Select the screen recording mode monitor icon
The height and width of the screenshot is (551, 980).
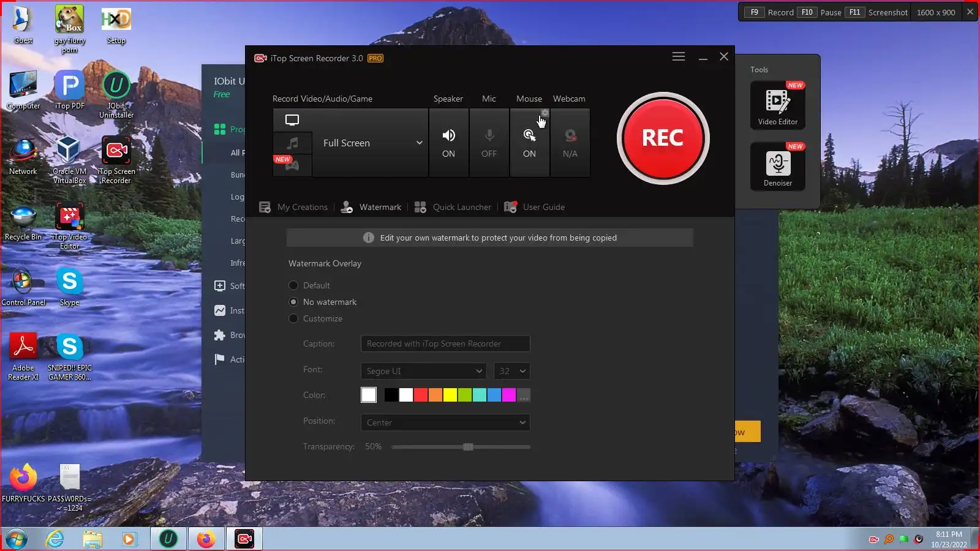292,120
